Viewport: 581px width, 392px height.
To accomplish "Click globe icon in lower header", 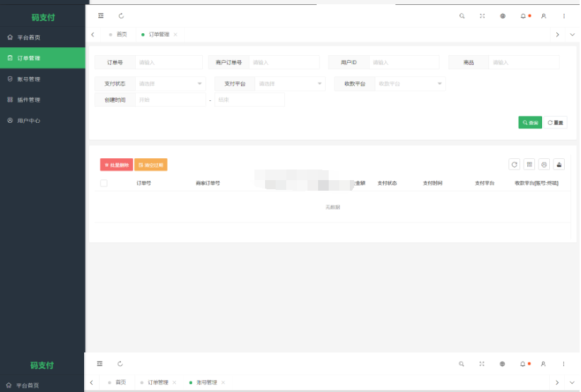I will pos(502,364).
